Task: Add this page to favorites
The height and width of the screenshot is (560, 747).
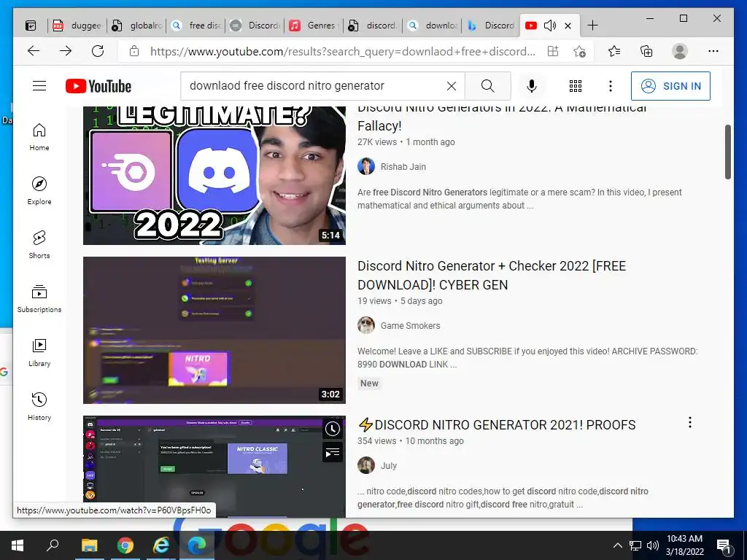Action: point(579,51)
